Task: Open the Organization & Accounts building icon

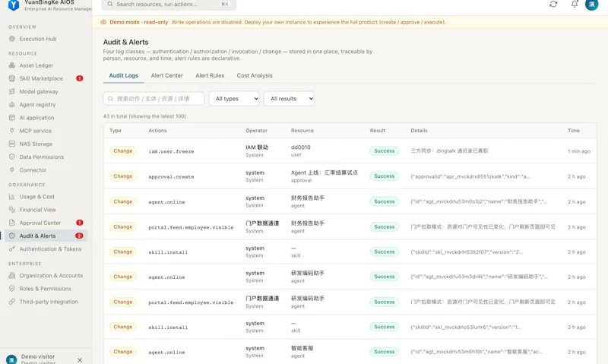Action: (12, 276)
